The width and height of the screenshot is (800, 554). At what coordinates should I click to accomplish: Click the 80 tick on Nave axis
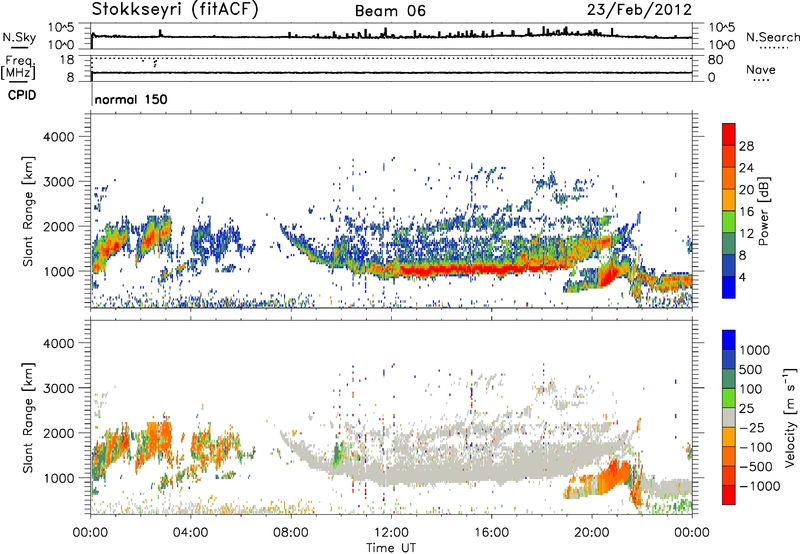pos(715,60)
